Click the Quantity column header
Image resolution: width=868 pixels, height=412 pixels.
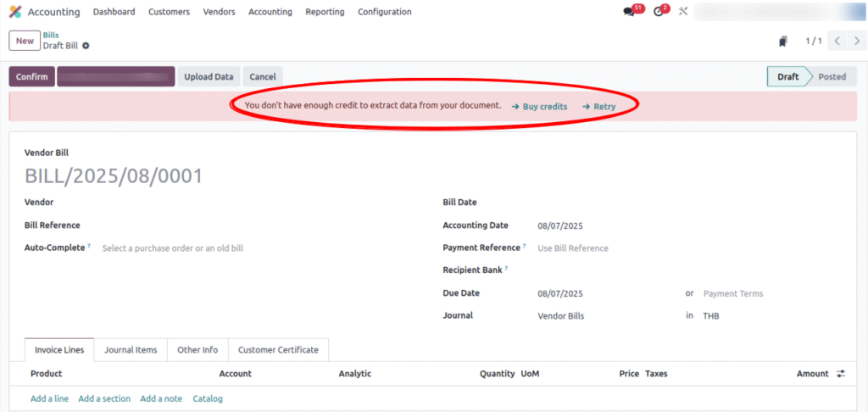[x=497, y=374]
